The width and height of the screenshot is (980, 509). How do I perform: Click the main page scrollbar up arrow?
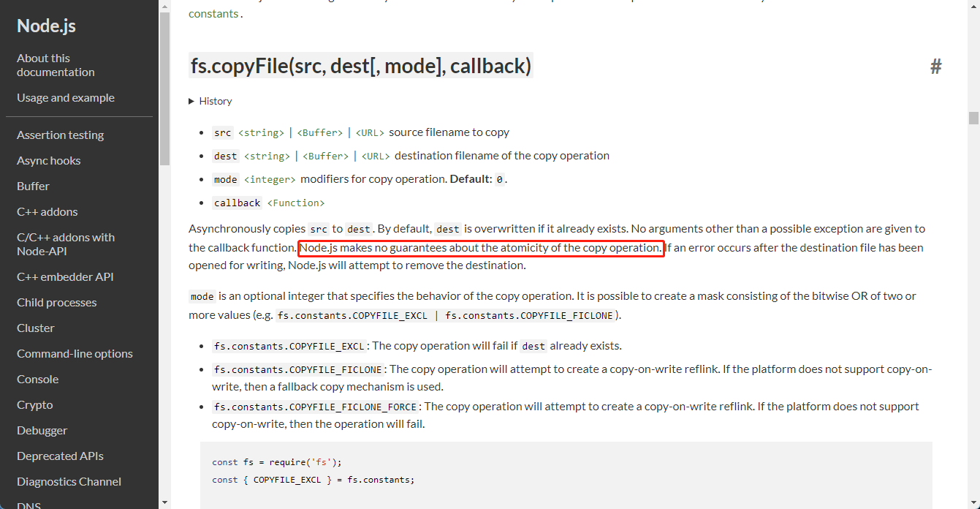pyautogui.click(x=973, y=6)
